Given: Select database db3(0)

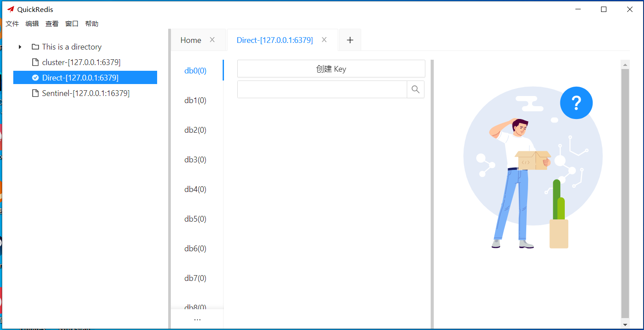Looking at the screenshot, I should (x=195, y=160).
